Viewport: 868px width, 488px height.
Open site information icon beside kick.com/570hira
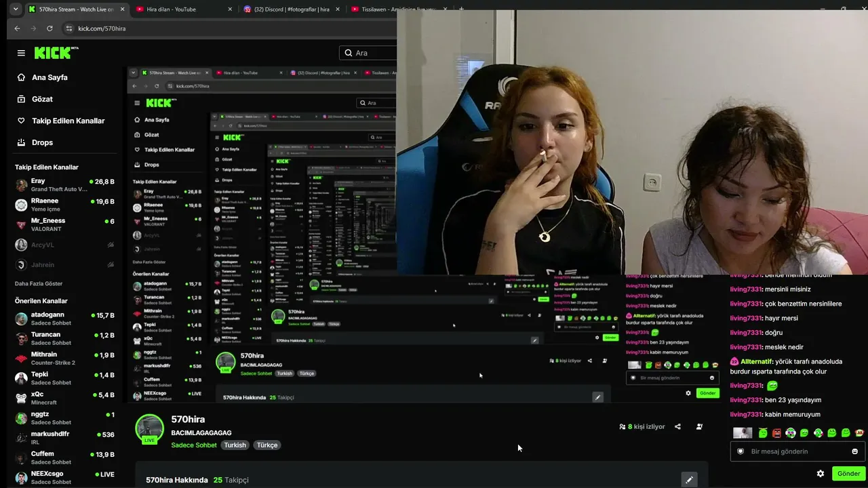[68, 28]
